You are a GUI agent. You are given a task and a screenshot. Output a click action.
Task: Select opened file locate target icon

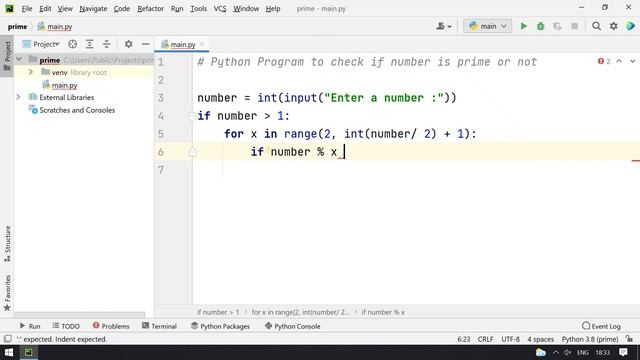tap(73, 44)
